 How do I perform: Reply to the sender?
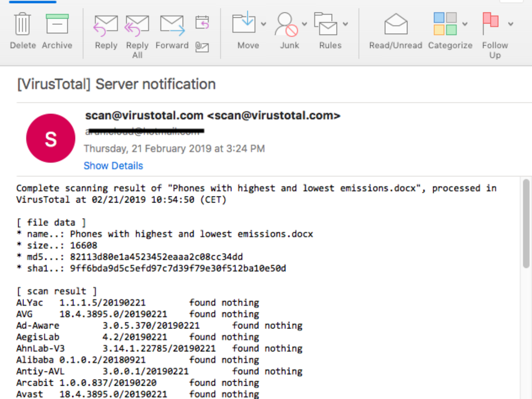[x=106, y=31]
